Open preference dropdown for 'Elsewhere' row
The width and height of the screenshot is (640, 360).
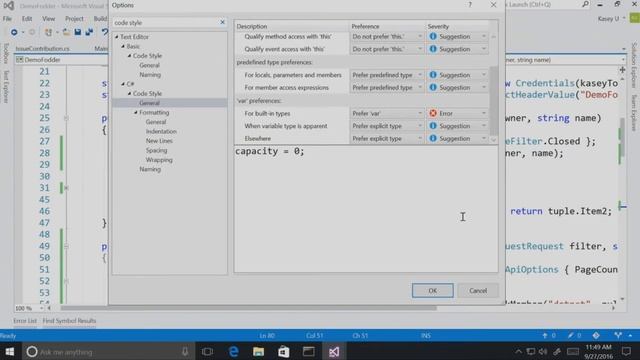[387, 138]
